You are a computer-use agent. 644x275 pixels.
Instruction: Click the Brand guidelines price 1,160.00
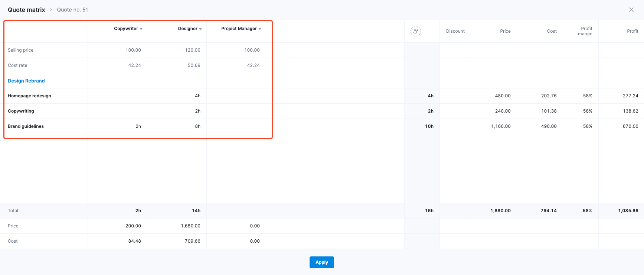501,126
